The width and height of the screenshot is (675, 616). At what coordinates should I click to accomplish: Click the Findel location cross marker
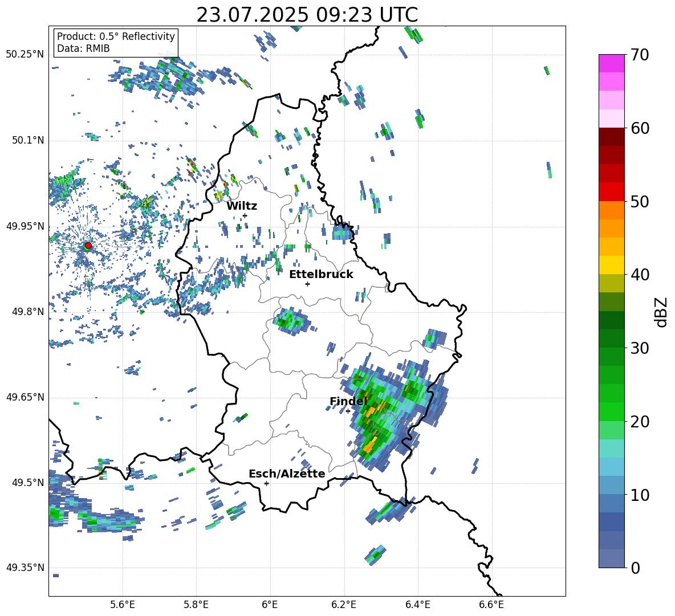tap(348, 411)
